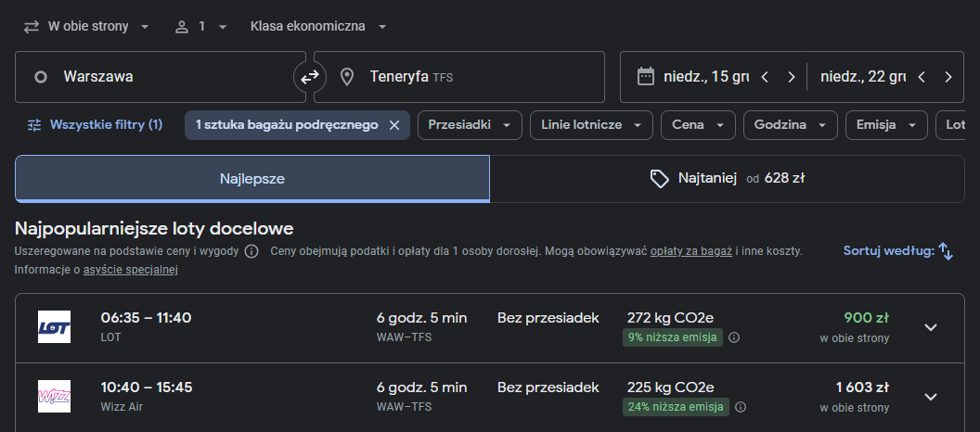Image resolution: width=980 pixels, height=432 pixels.
Task: Click the 24% niższa emisja badge
Action: (x=676, y=407)
